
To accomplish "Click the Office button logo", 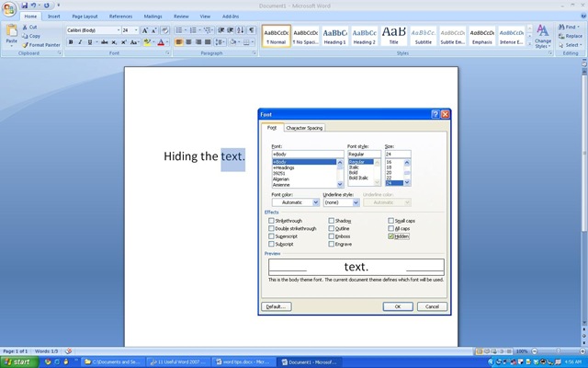I will 8,9.
